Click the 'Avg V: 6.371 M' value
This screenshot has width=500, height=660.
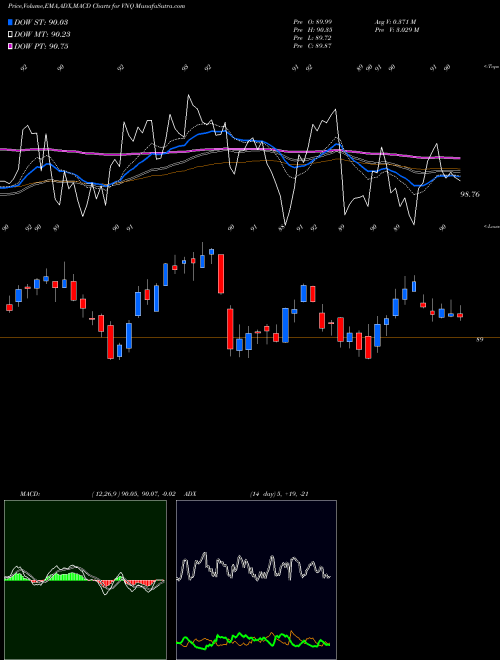point(396,21)
